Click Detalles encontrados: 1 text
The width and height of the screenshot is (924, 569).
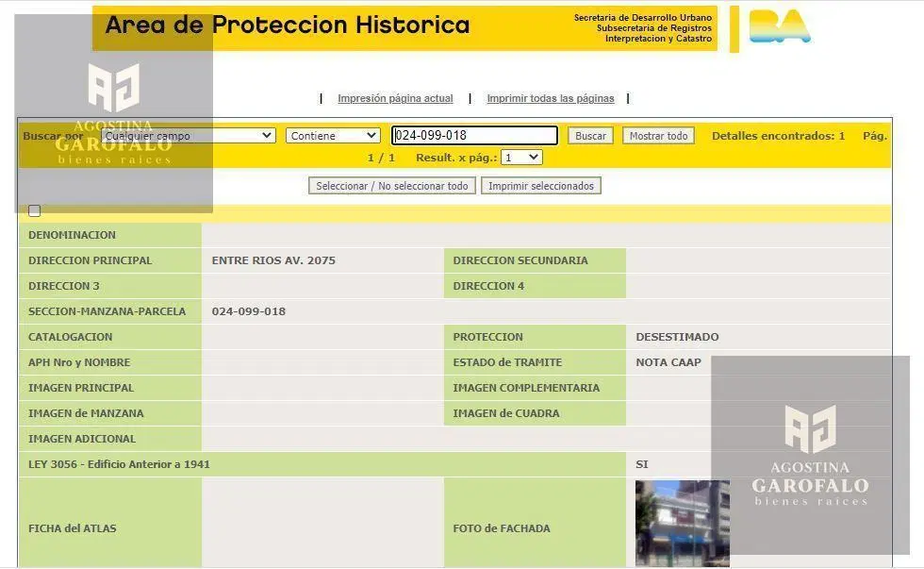(778, 136)
